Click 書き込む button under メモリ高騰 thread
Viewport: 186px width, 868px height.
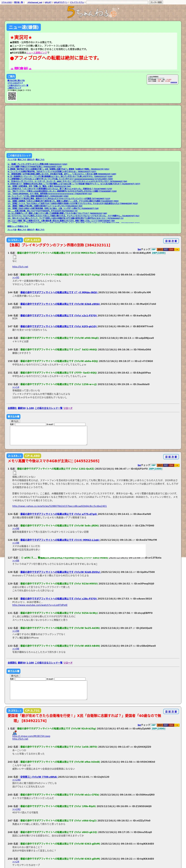coord(15,676)
